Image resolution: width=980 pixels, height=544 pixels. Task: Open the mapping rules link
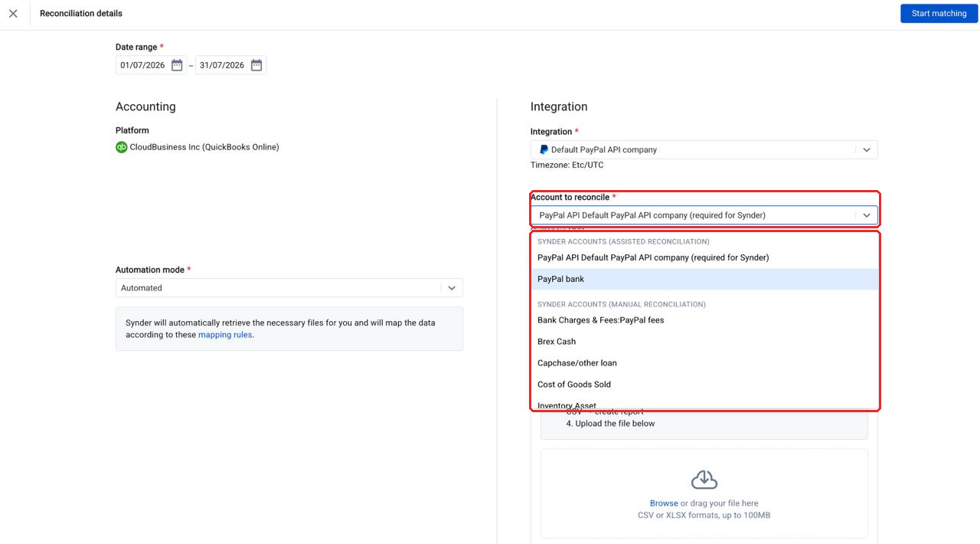tap(225, 335)
